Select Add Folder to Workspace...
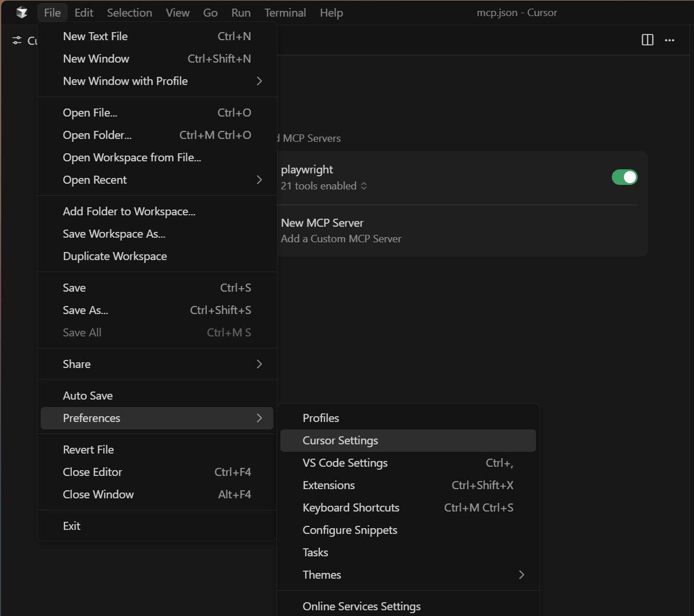Screen dimensions: 694x616 pos(157,211)
